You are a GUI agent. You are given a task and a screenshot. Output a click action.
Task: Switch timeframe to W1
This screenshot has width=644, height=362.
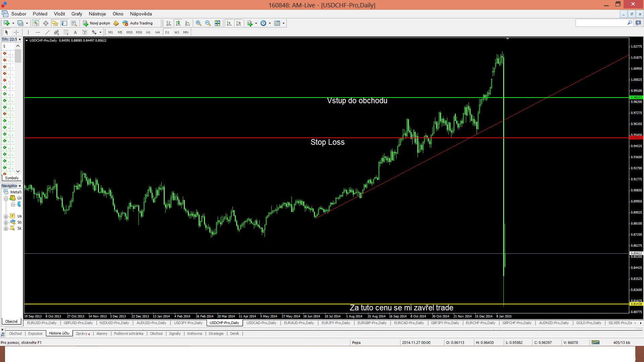pos(177,32)
